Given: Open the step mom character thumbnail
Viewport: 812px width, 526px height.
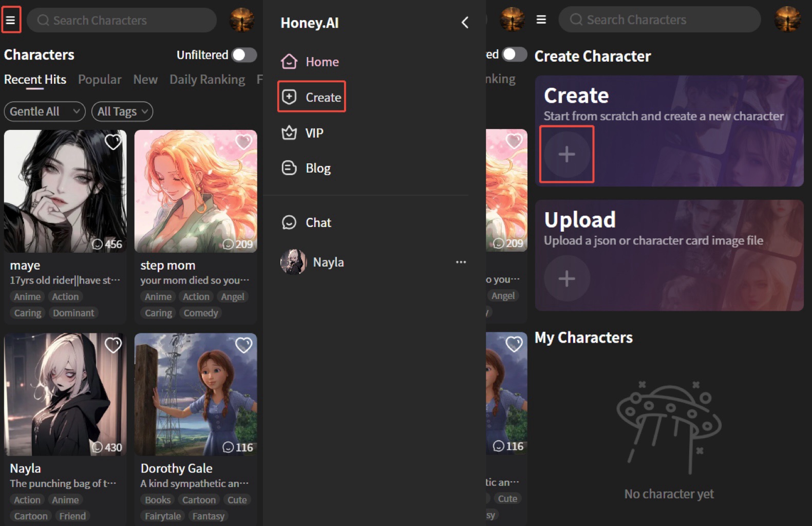Looking at the screenshot, I should point(195,191).
